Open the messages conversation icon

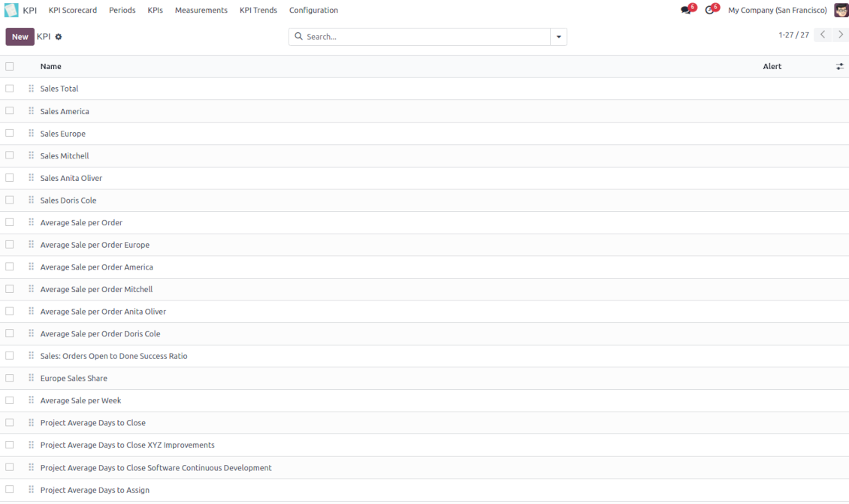[x=685, y=11]
